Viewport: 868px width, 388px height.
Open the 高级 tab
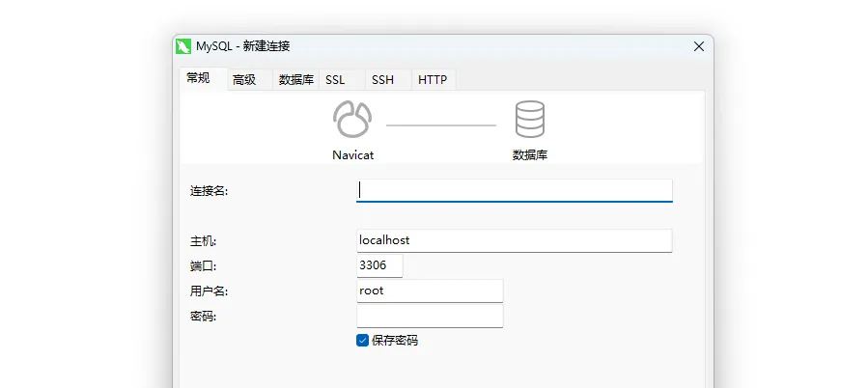244,80
